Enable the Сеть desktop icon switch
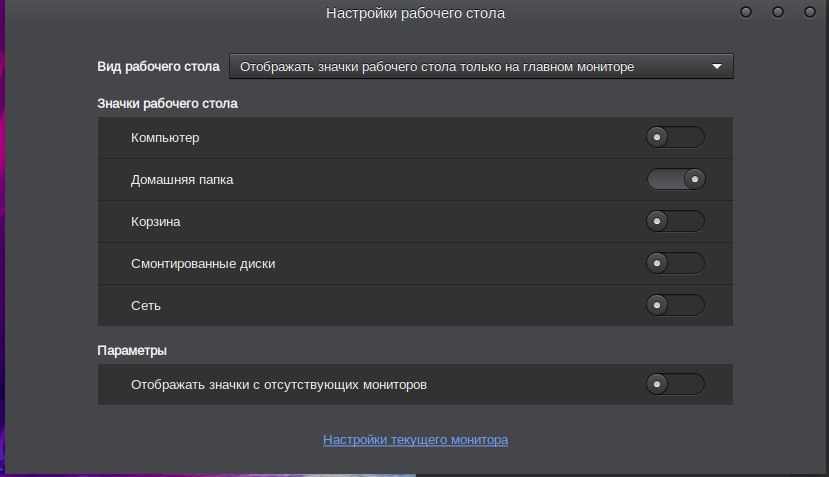Viewport: 829px width, 477px height. 675,305
